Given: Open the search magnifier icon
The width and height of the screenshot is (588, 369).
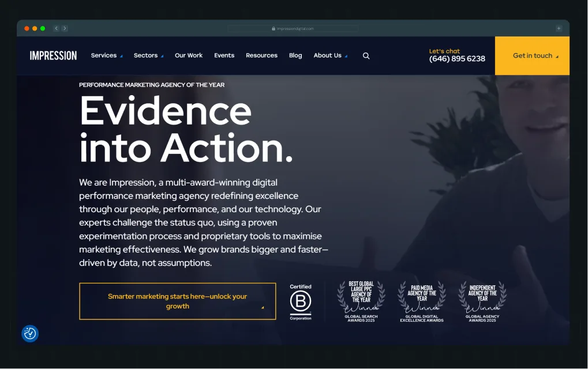Looking at the screenshot, I should [366, 56].
